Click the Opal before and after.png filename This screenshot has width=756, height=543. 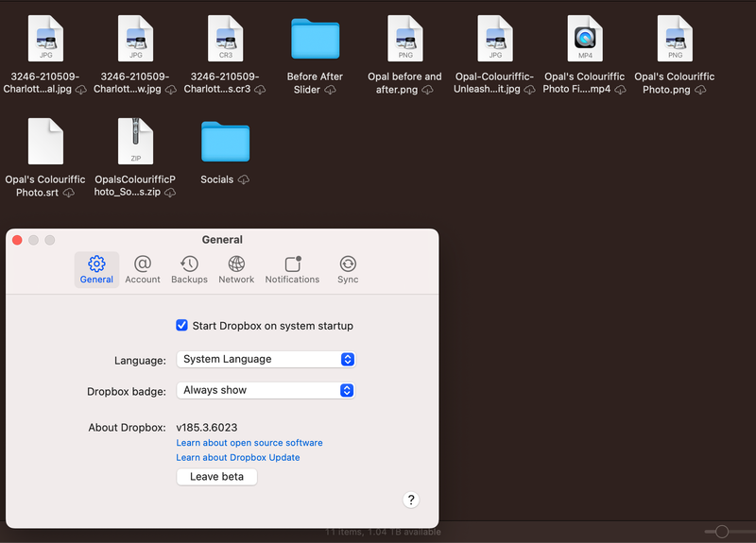pyautogui.click(x=404, y=83)
